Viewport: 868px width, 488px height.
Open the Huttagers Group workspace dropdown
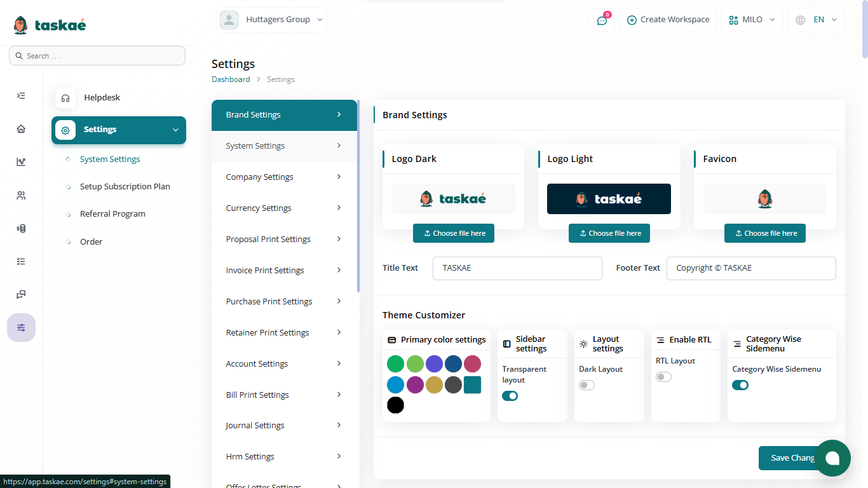271,20
